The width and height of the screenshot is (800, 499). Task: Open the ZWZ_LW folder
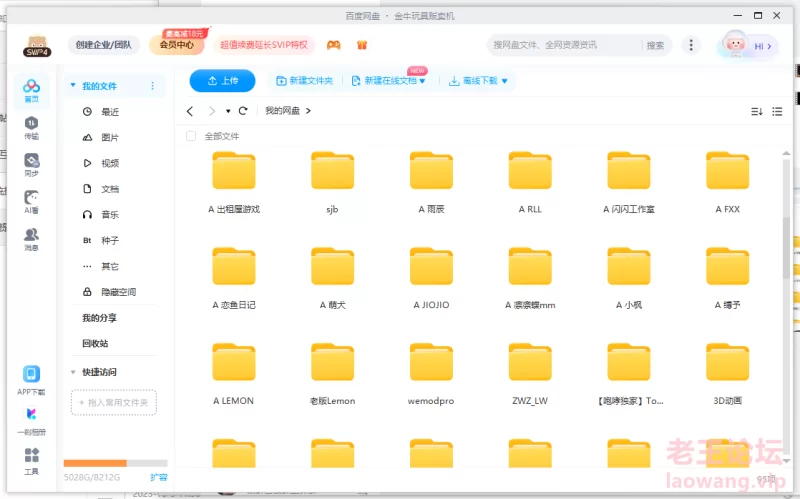tap(530, 375)
